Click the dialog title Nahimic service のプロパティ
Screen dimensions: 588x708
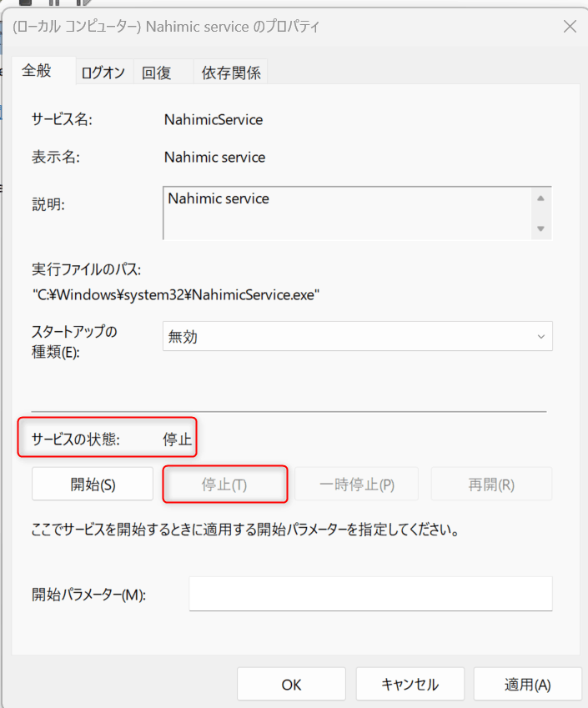coord(233,27)
